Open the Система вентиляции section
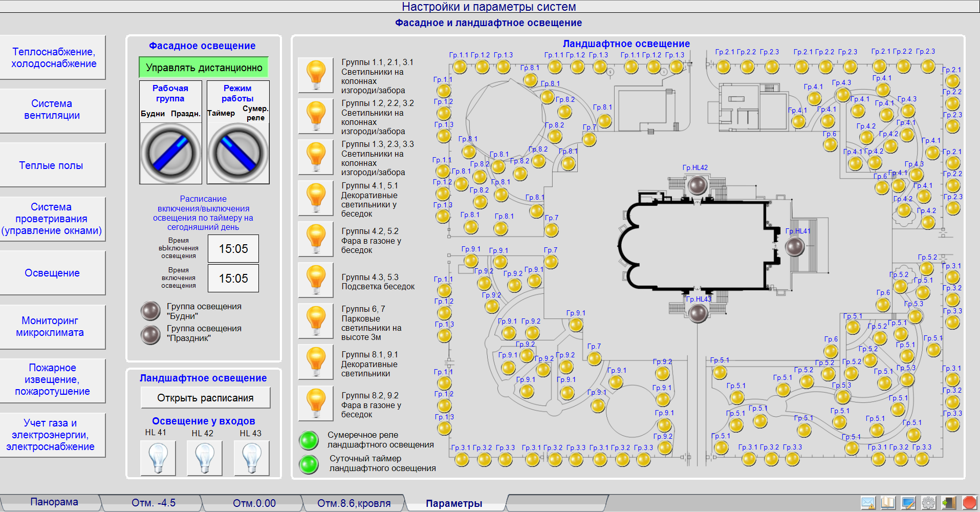 [x=52, y=110]
